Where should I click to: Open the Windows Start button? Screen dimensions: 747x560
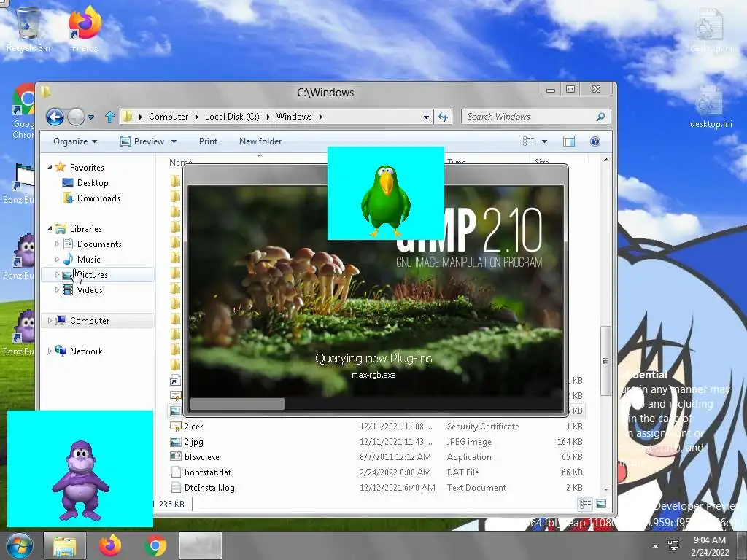pyautogui.click(x=20, y=545)
